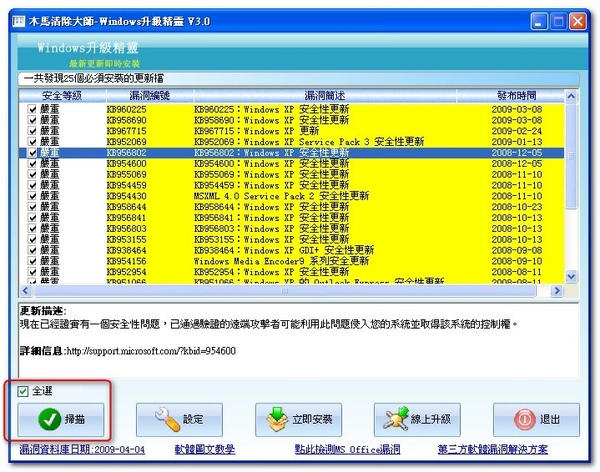Viewport: 600px width, 472px height.
Task: Sort by 漏洞編號 column header
Action: [x=150, y=95]
